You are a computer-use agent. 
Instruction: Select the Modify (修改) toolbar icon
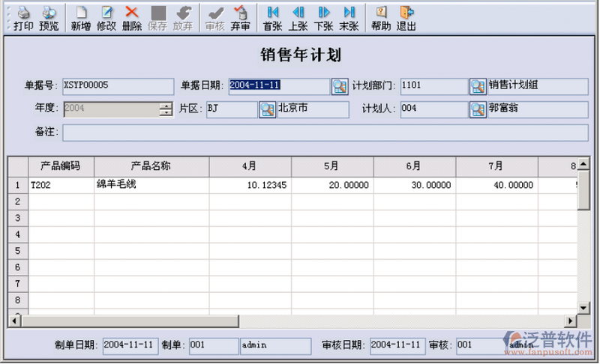[x=106, y=18]
